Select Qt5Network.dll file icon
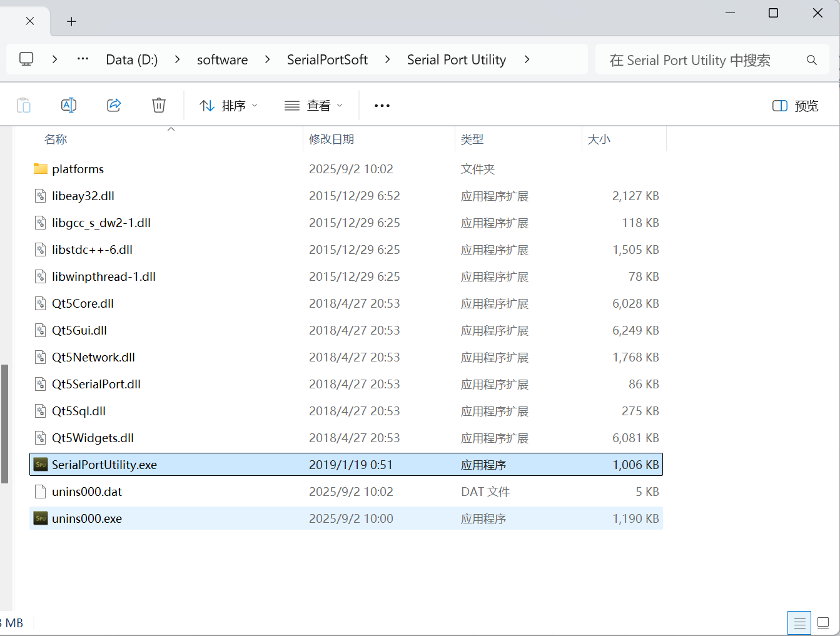The width and height of the screenshot is (840, 636). click(41, 357)
